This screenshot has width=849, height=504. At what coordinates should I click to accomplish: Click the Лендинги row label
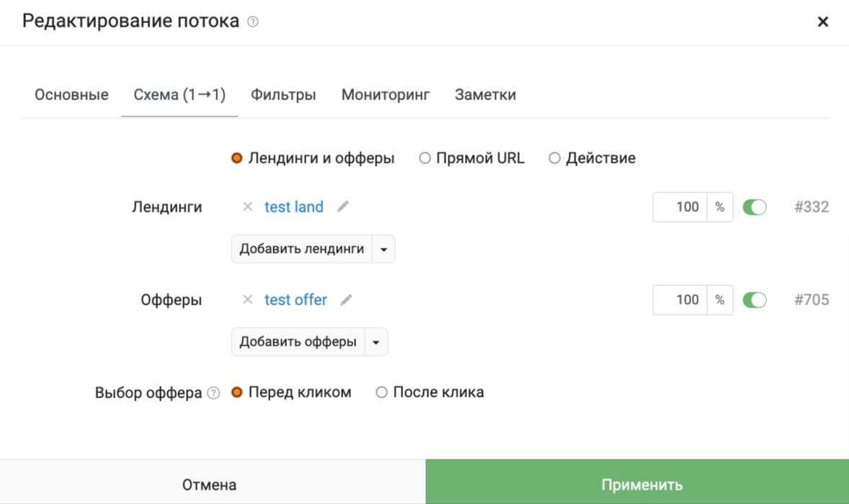[x=166, y=207]
